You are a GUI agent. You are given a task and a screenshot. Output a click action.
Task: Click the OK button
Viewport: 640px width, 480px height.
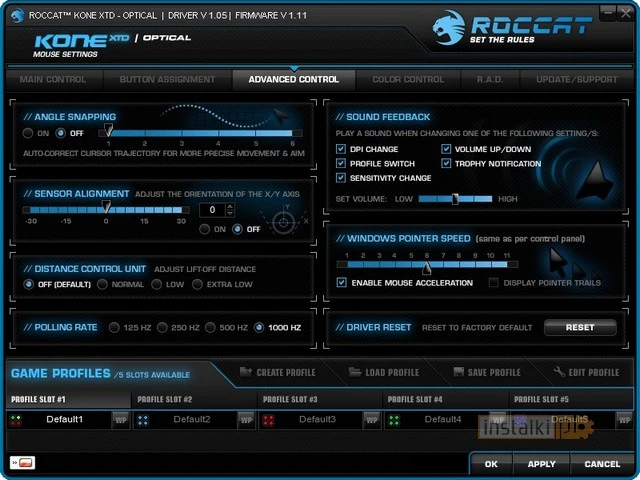pyautogui.click(x=491, y=464)
